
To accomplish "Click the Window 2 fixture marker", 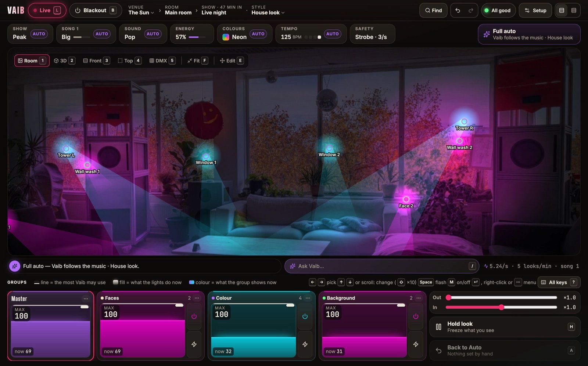I will 329,148.
